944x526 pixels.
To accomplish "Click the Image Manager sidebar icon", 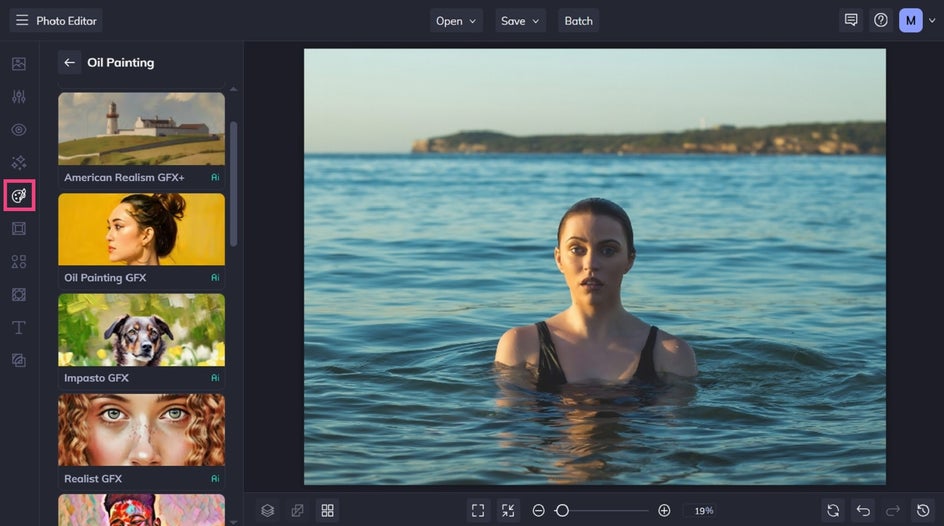I will (x=19, y=64).
